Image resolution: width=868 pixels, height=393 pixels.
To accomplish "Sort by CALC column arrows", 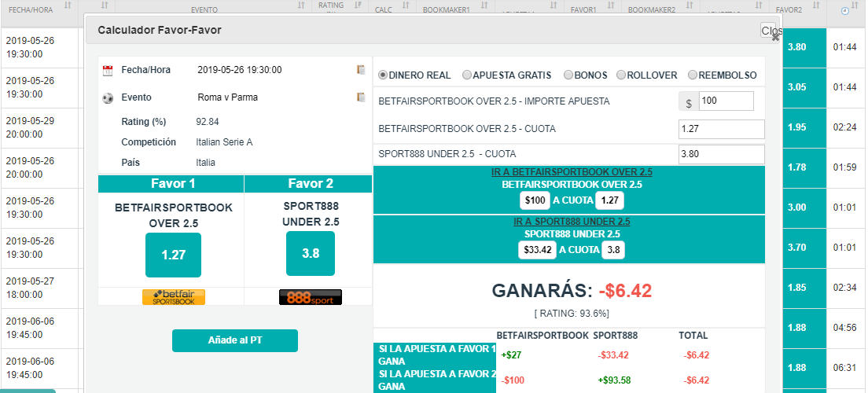I will click(406, 6).
